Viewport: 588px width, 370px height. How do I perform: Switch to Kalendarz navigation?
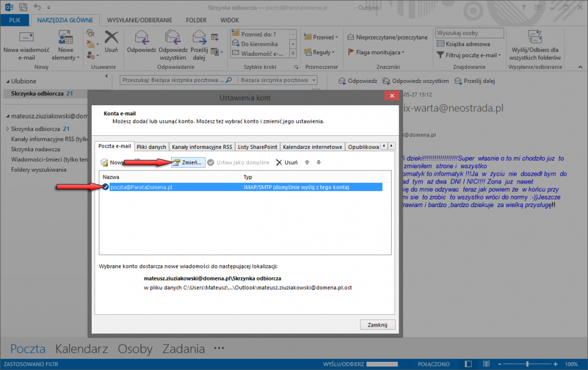tap(82, 349)
